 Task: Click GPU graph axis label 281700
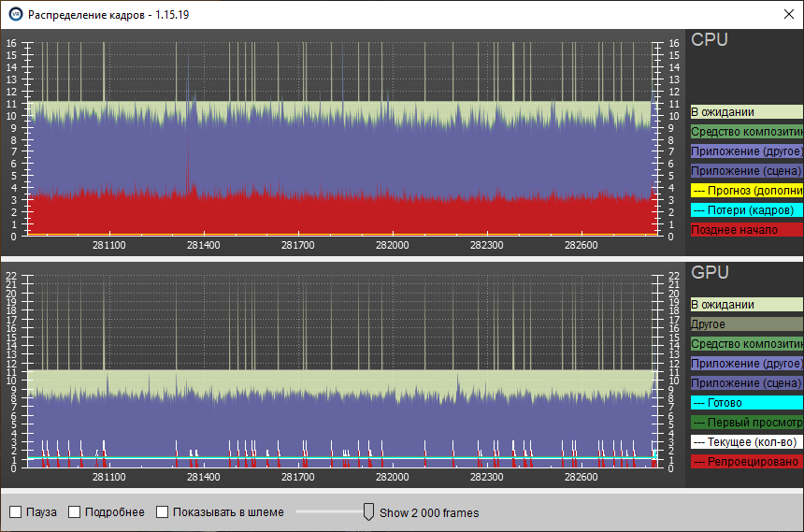(x=298, y=477)
